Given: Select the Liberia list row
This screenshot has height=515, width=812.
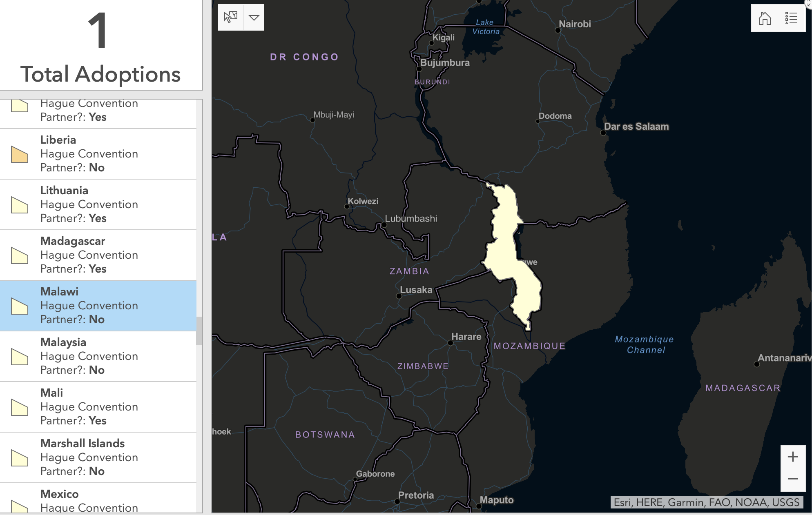Looking at the screenshot, I should click(x=98, y=154).
